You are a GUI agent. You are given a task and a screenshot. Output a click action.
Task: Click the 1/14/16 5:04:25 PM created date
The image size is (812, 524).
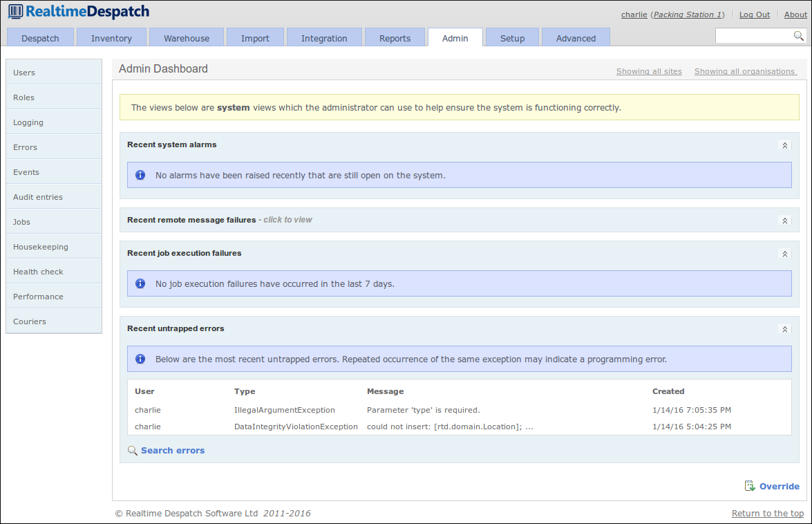tap(691, 427)
